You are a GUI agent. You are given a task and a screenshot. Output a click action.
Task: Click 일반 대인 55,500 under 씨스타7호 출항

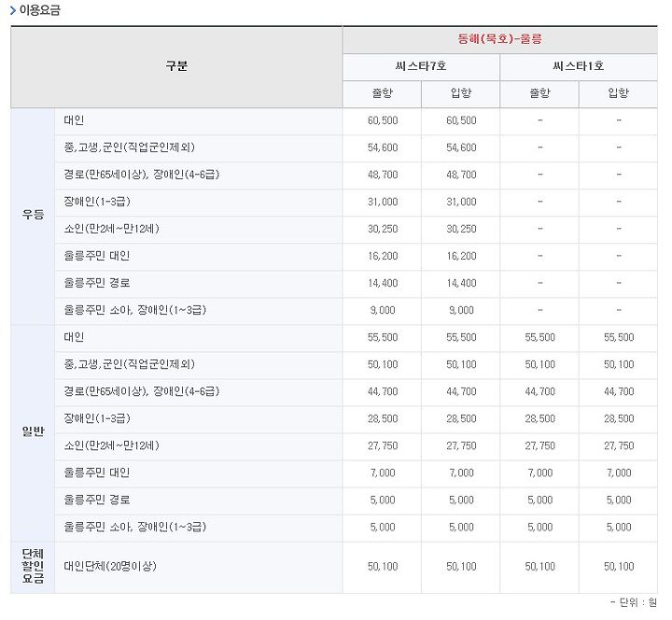pyautogui.click(x=383, y=337)
